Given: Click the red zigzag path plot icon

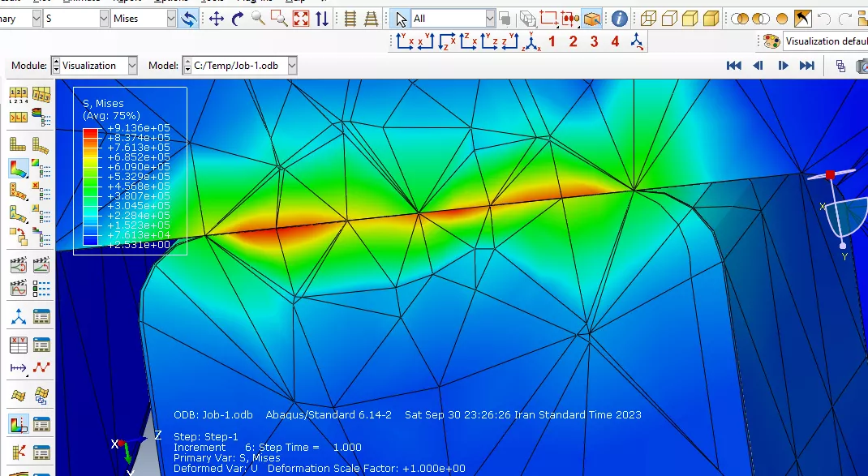Looking at the screenshot, I should click(41, 367).
